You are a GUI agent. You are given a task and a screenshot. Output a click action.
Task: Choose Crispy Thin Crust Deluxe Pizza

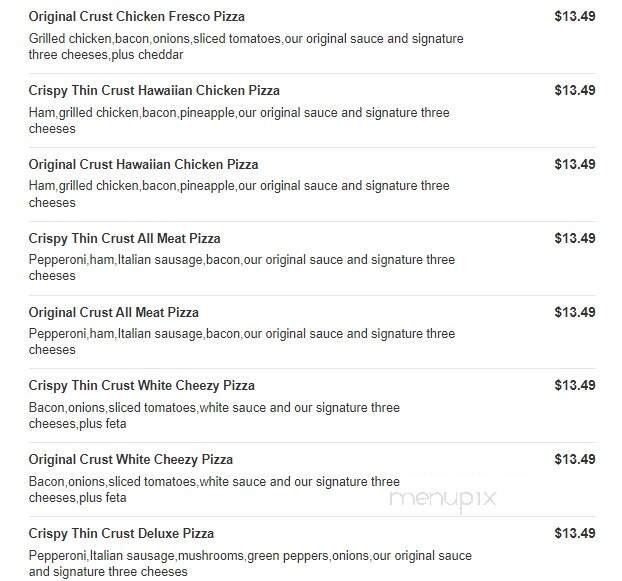click(x=121, y=533)
